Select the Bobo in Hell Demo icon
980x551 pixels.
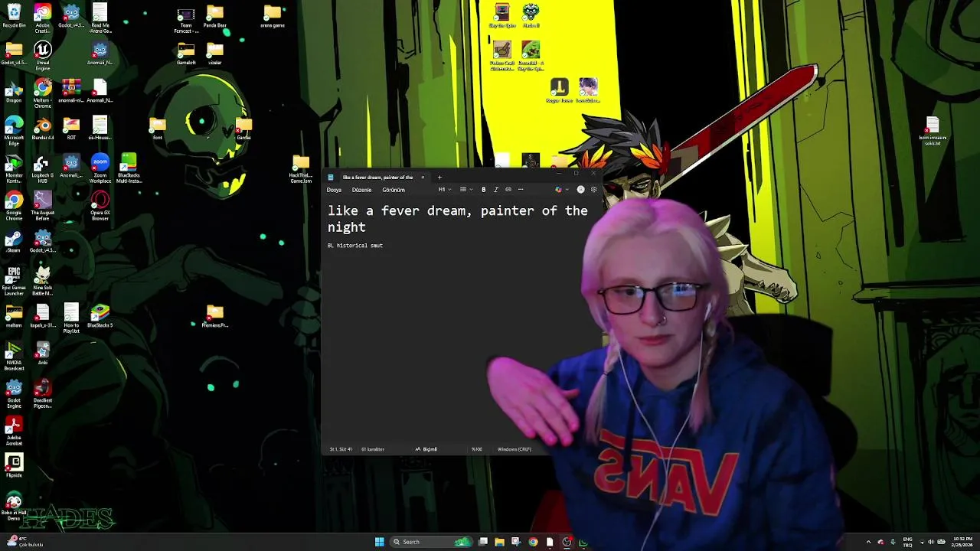(x=14, y=507)
